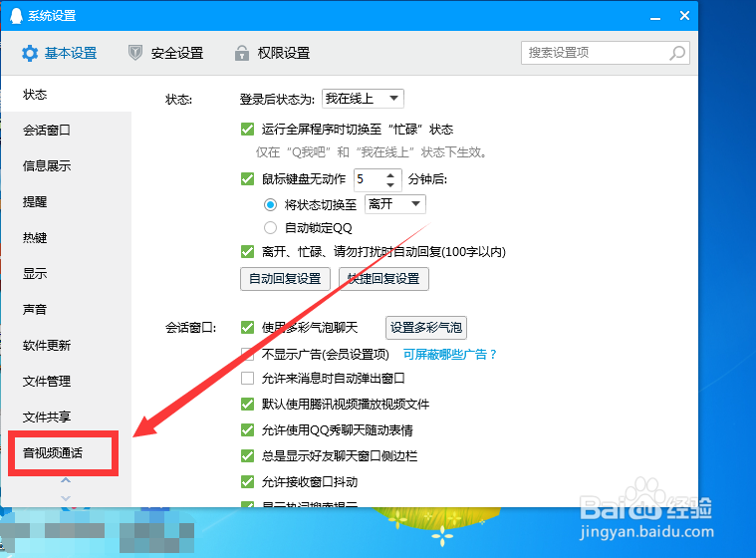Viewport: 756px width, 558px height.
Task: Click the lock icon of 权限设置
Action: pos(242,53)
